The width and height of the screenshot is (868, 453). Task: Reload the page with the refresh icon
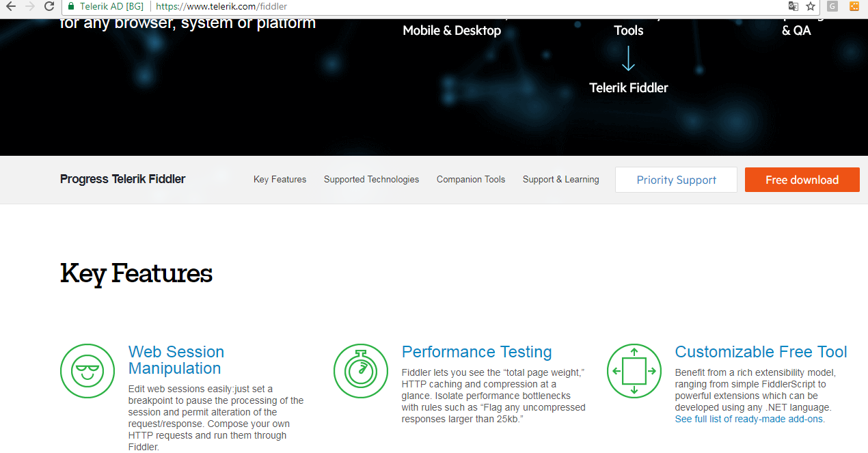point(49,6)
